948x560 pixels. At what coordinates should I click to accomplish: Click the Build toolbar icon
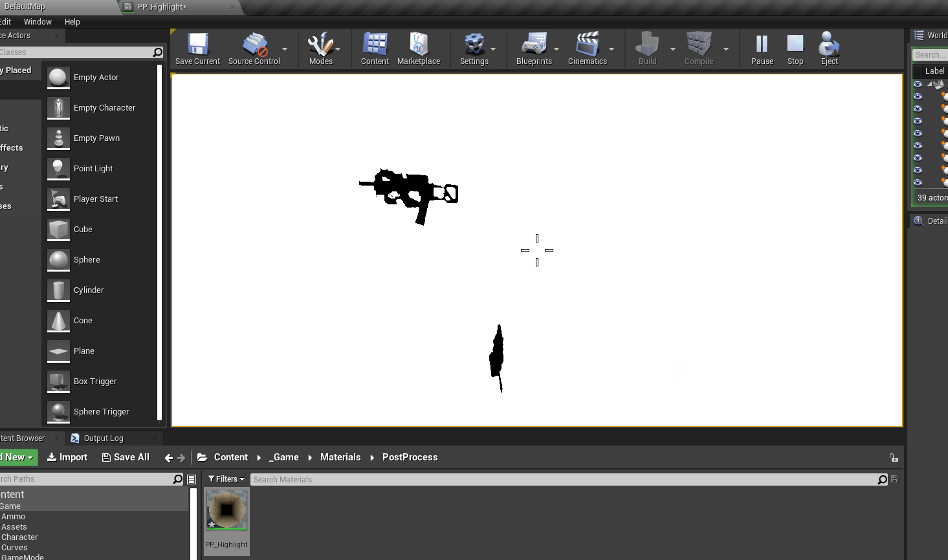[x=647, y=44]
